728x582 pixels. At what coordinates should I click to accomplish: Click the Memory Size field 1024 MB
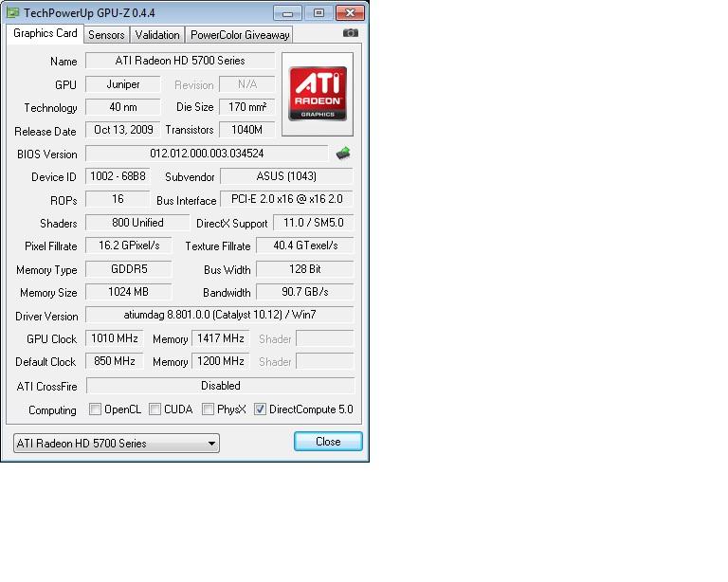(129, 291)
